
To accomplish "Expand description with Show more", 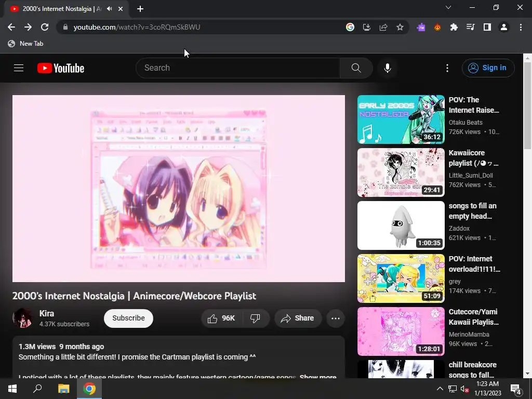I will click(318, 376).
